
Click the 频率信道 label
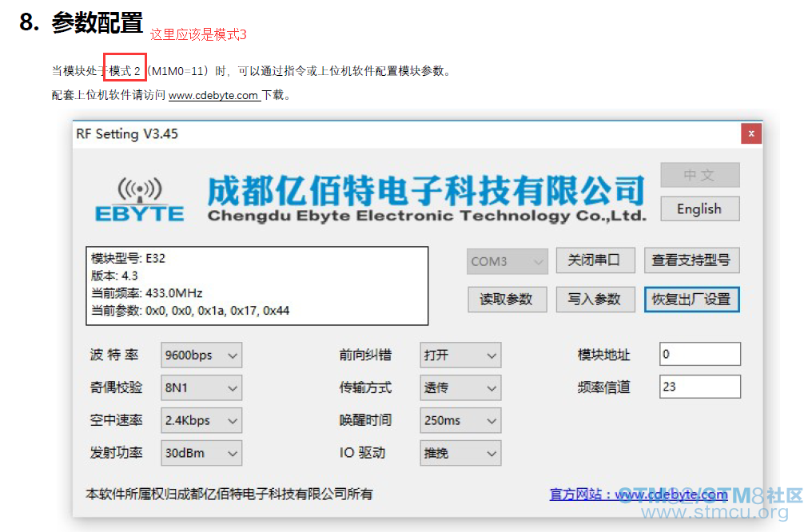coord(604,387)
